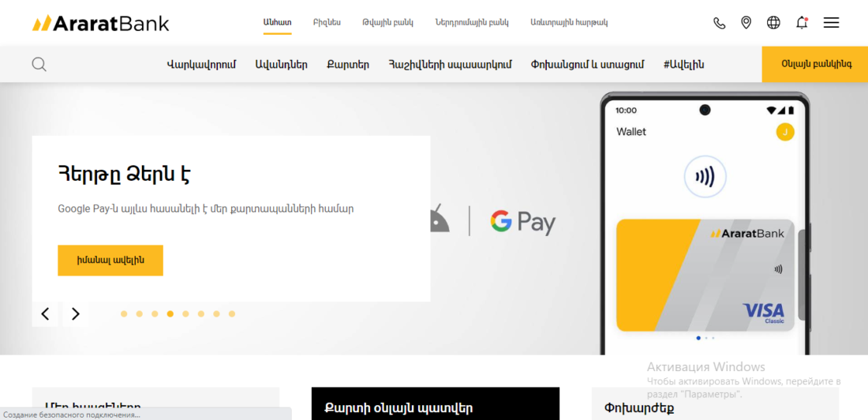Select the second carousel dot
The image size is (868, 420).
coord(140,314)
